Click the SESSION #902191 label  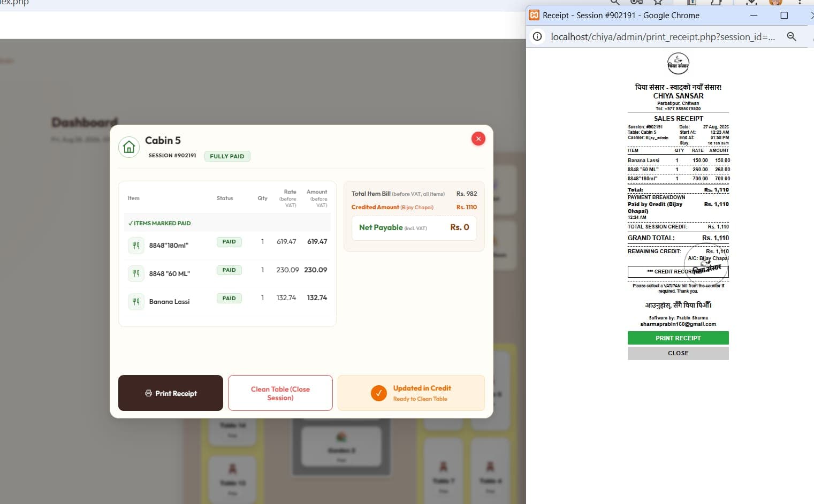(x=172, y=156)
